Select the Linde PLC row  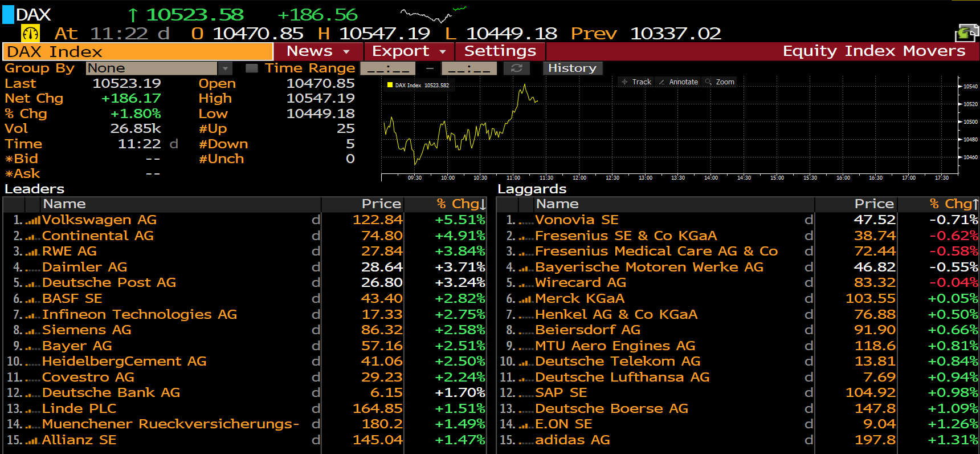[x=245, y=409]
